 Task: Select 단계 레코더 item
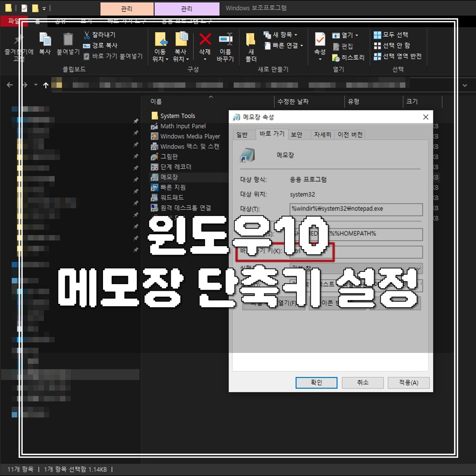click(171, 167)
